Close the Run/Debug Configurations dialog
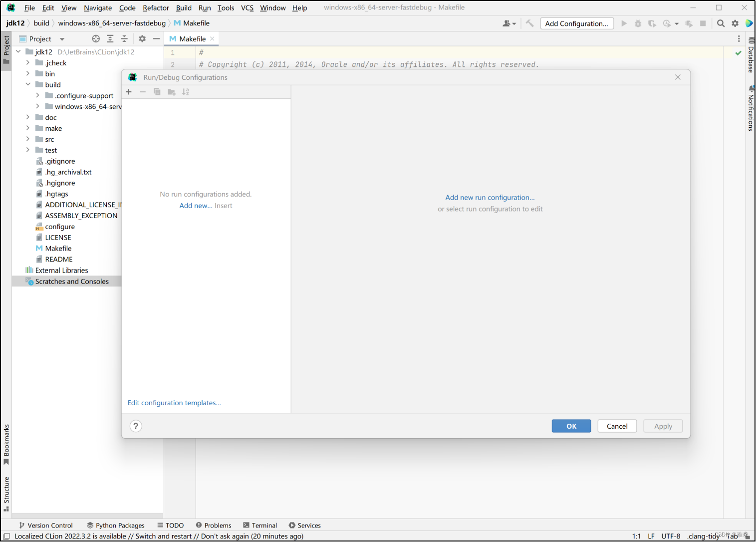Screen dimensions: 756x542 (678, 77)
